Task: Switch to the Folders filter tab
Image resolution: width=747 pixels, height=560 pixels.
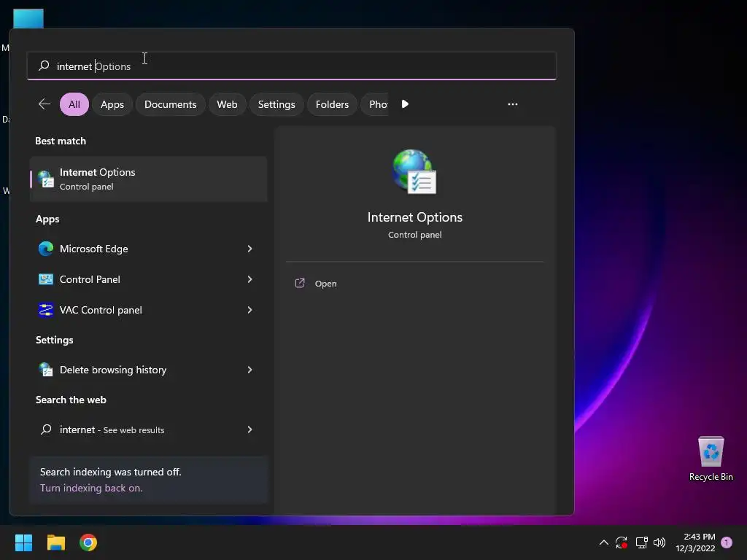Action: [x=332, y=104]
